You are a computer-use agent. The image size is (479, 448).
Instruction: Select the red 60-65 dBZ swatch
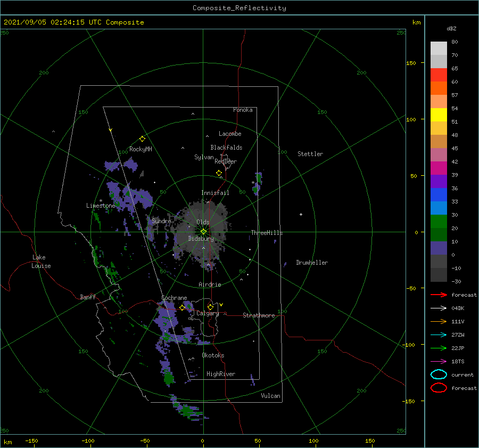pyautogui.click(x=439, y=75)
